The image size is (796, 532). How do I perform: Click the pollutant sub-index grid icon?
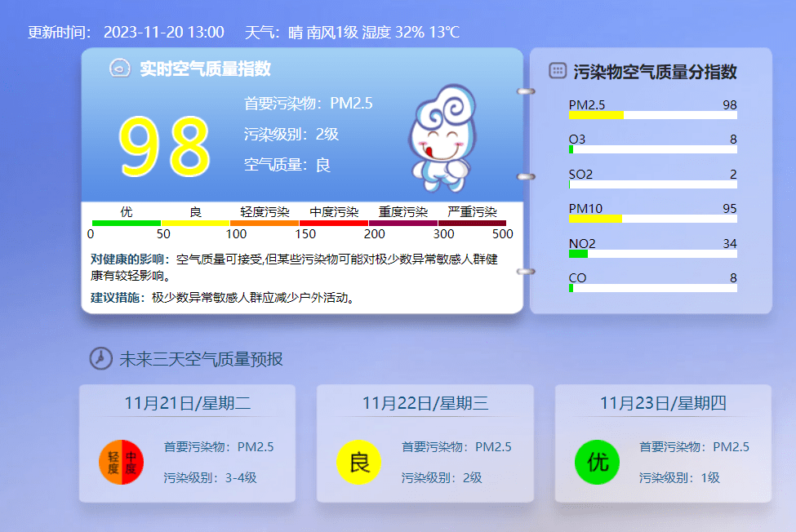click(x=558, y=70)
